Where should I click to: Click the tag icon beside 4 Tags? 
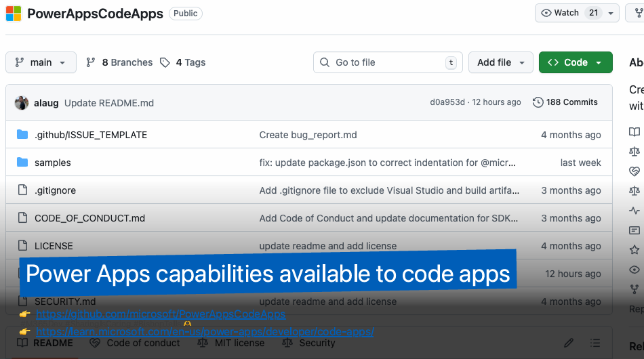(x=165, y=62)
